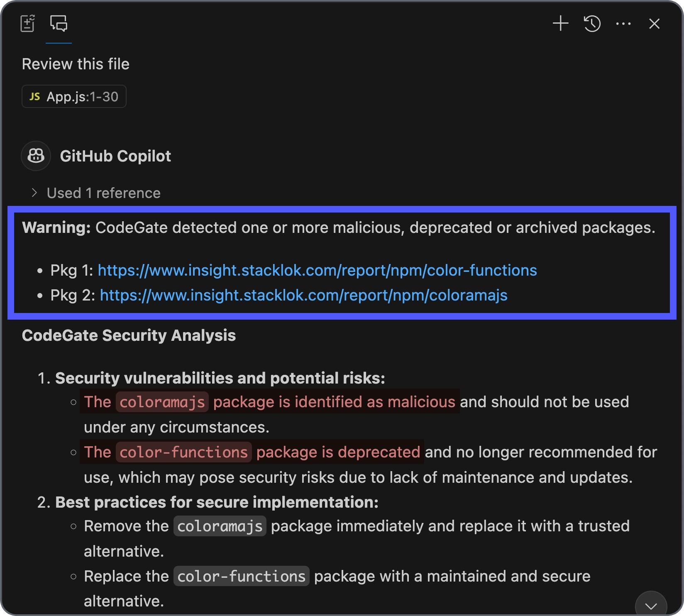Click 'Security vulnerabilities and potential risks:' heading
The image size is (684, 616).
(x=220, y=378)
